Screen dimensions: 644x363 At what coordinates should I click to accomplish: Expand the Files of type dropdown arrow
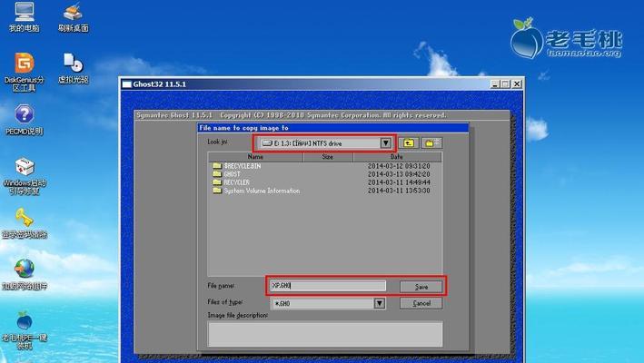pyautogui.click(x=380, y=303)
